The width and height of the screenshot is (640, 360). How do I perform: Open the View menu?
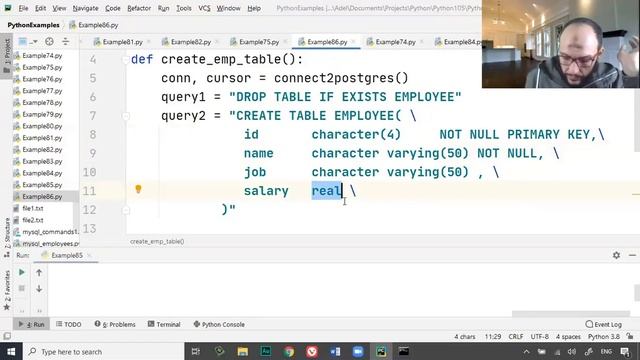coord(59,8)
